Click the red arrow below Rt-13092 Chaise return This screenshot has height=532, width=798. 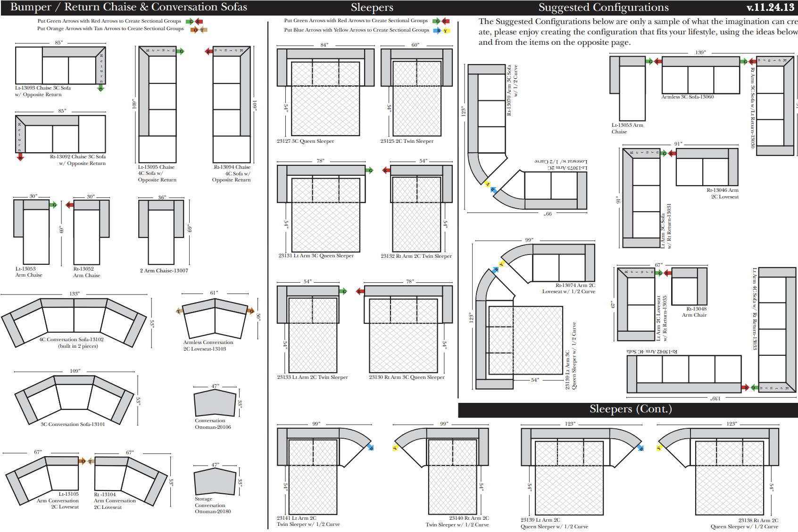coord(20,157)
